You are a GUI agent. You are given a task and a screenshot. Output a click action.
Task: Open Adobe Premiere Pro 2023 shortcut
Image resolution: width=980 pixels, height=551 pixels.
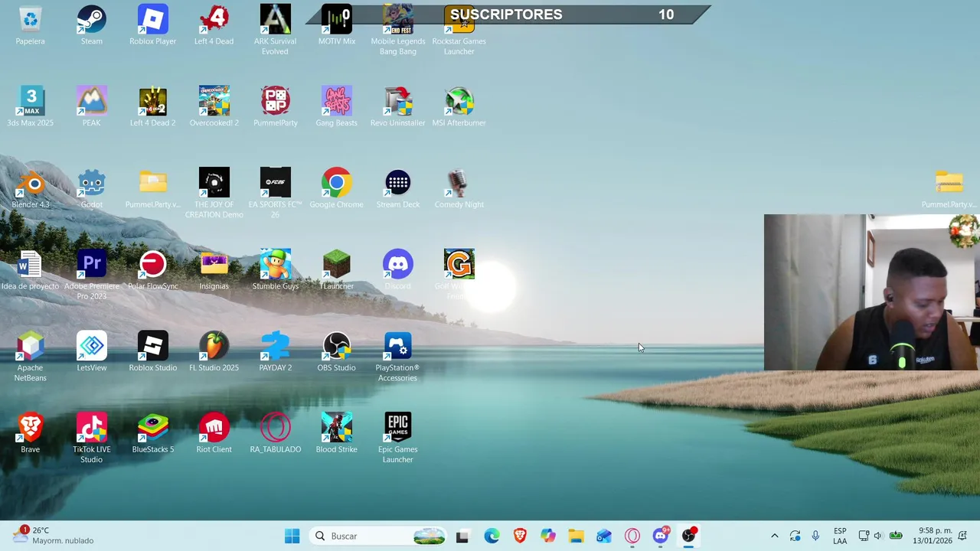pos(91,275)
